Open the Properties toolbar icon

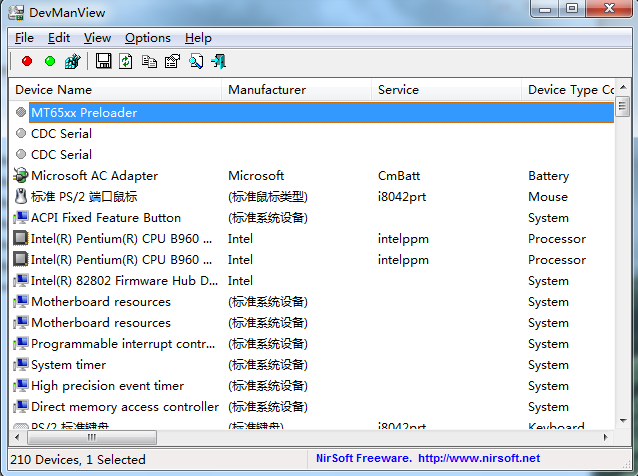point(172,62)
